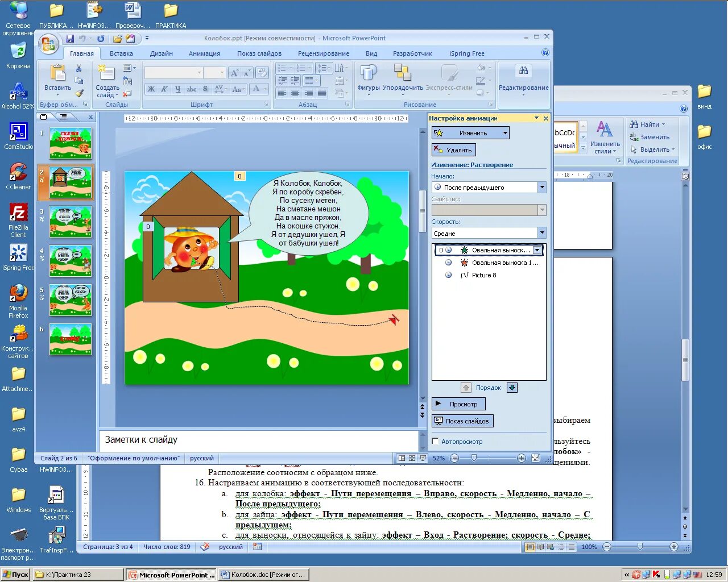Click the Пуск start button
This screenshot has width=728, height=582.
[x=15, y=575]
